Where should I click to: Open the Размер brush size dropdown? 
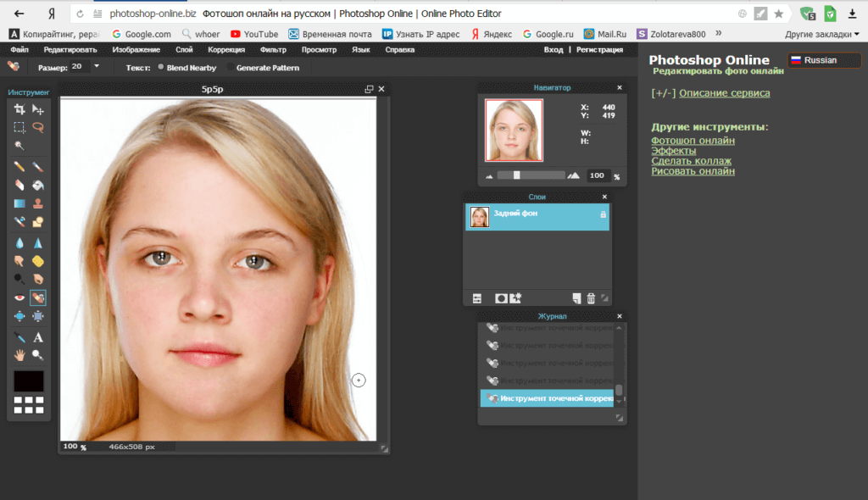tap(96, 66)
